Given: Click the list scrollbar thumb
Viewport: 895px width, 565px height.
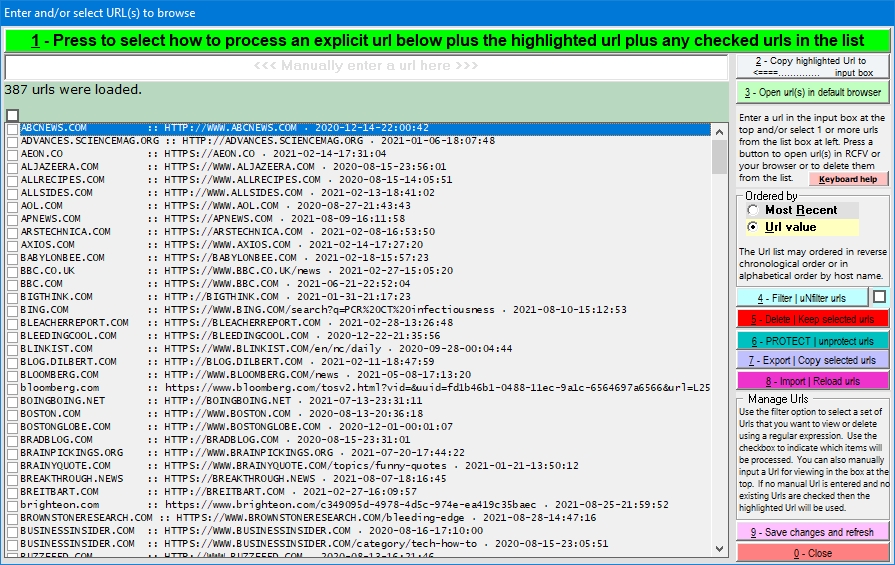Looking at the screenshot, I should tap(719, 157).
